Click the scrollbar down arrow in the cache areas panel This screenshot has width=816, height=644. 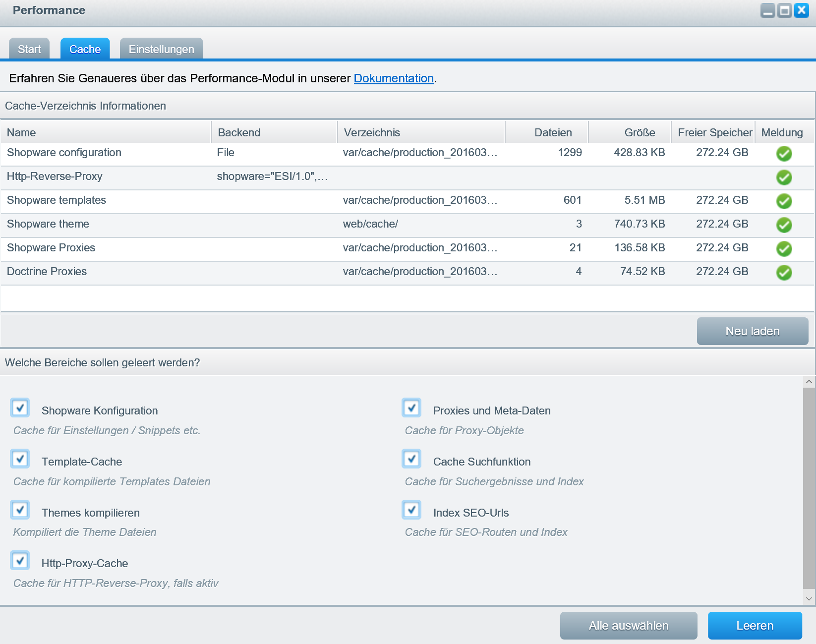[809, 598]
